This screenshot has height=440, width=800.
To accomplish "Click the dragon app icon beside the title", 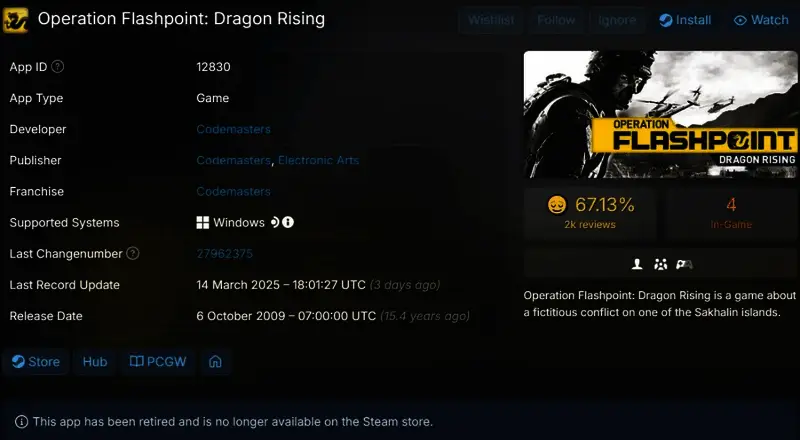I will coord(15,20).
